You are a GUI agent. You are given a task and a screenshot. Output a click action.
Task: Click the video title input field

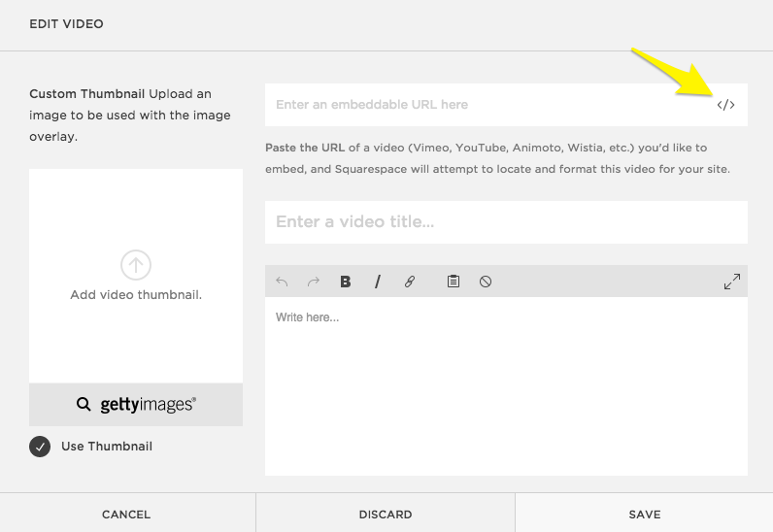505,222
